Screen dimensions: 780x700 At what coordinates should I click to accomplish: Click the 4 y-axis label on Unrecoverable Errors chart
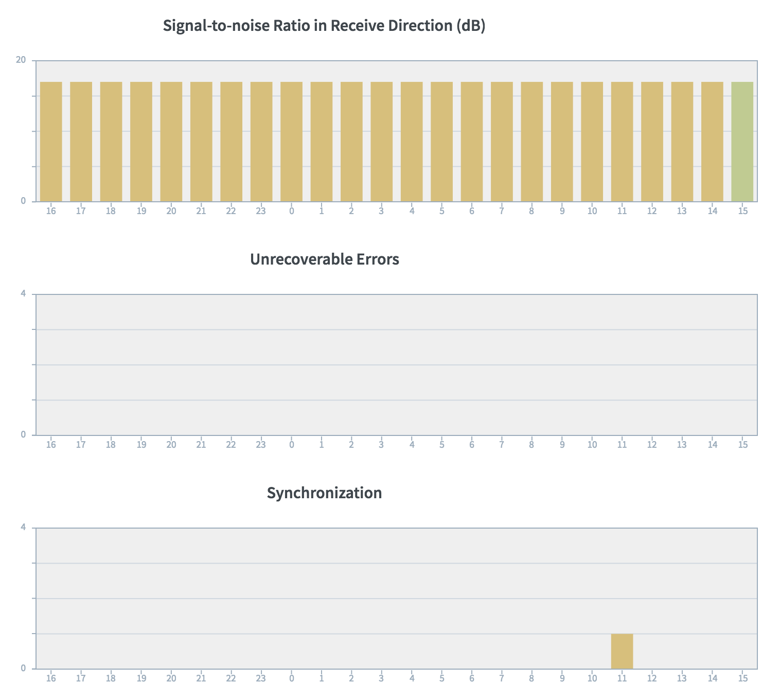(23, 294)
